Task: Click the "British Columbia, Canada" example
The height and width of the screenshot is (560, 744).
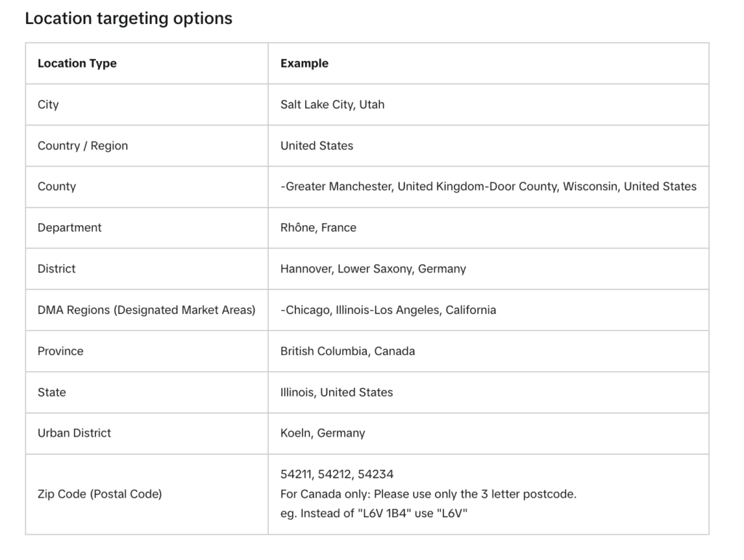Action: pyautogui.click(x=347, y=351)
